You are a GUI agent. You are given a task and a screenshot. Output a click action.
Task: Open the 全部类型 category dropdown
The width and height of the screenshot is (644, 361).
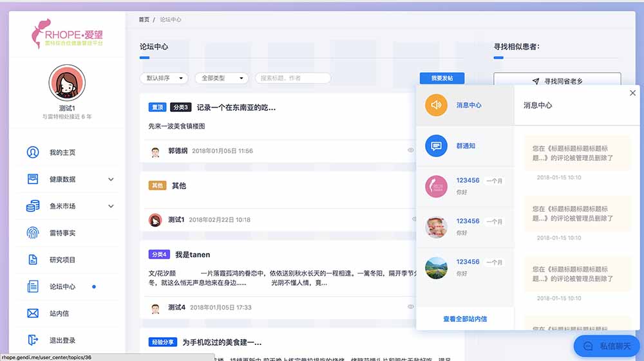(x=221, y=78)
